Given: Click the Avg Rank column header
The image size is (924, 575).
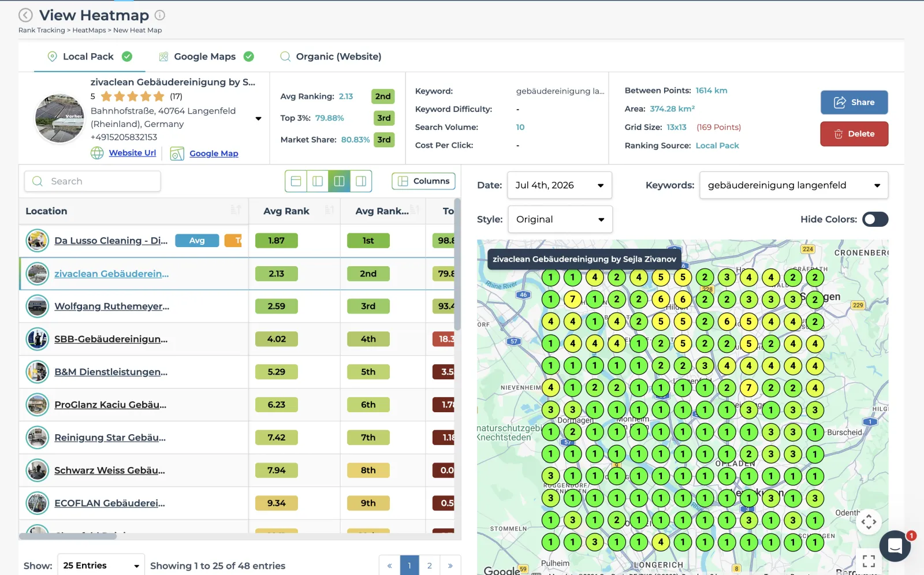Looking at the screenshot, I should [x=286, y=211].
